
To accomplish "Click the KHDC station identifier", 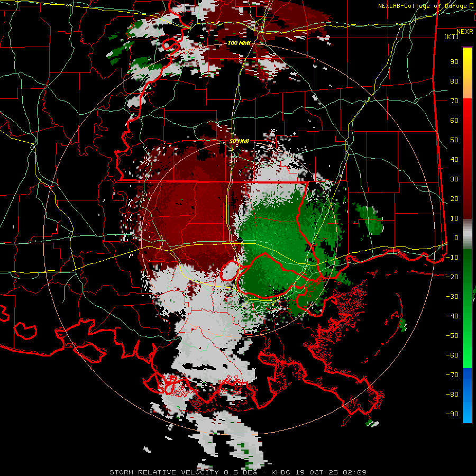I will (281, 472).
